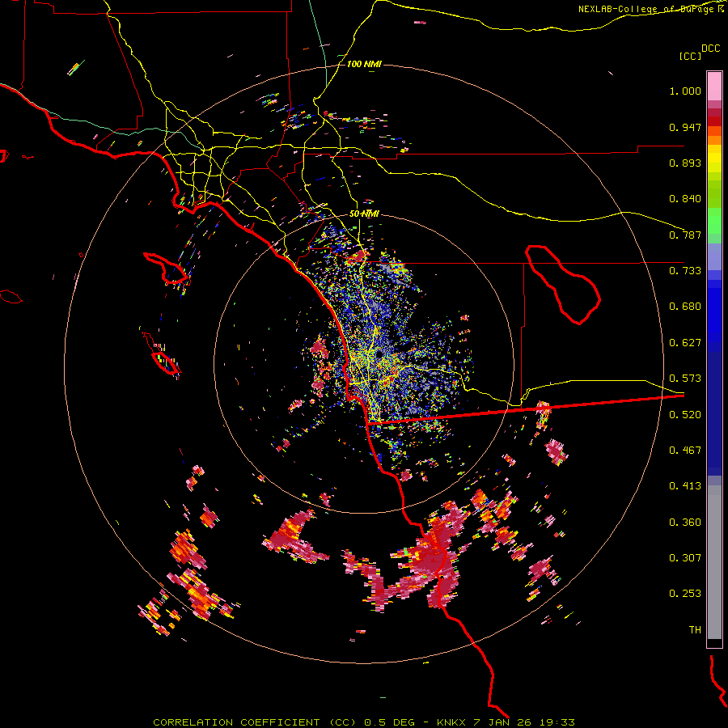Click the black radar site dot at map center
Screen dimensions: 728x728
point(379,354)
